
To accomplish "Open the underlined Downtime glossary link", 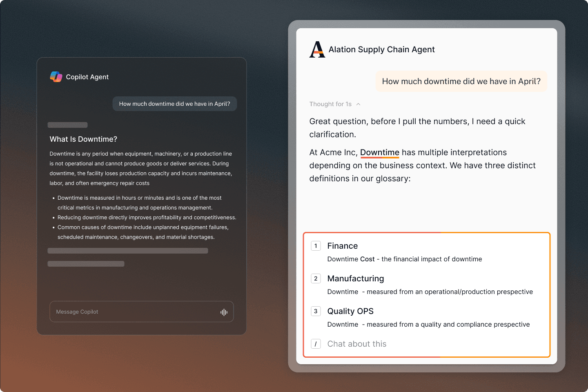I will (380, 153).
